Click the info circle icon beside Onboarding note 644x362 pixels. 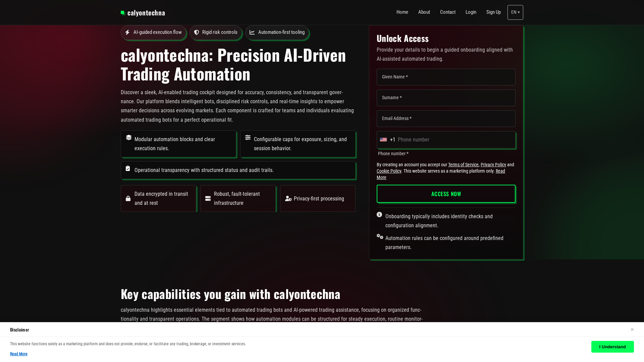coord(379,215)
